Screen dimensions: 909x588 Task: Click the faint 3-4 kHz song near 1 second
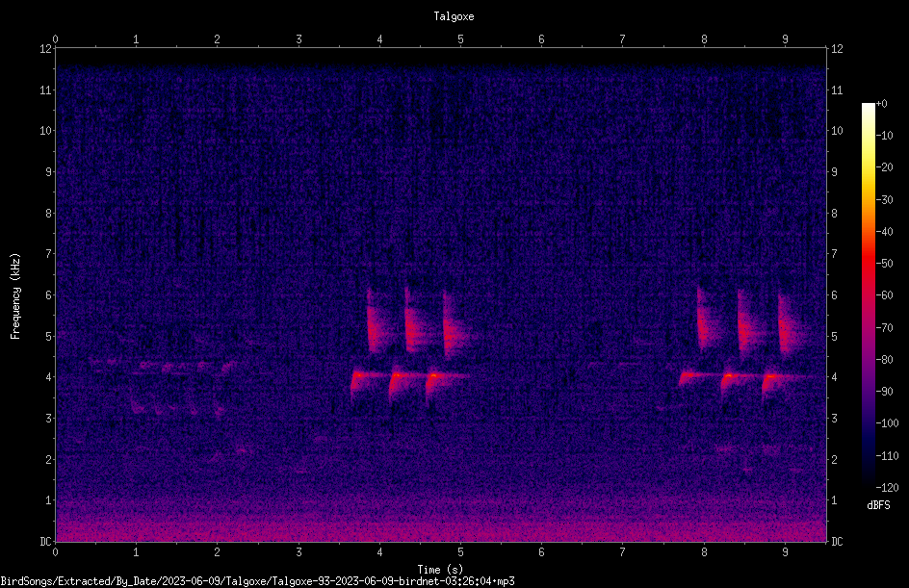tap(180, 387)
